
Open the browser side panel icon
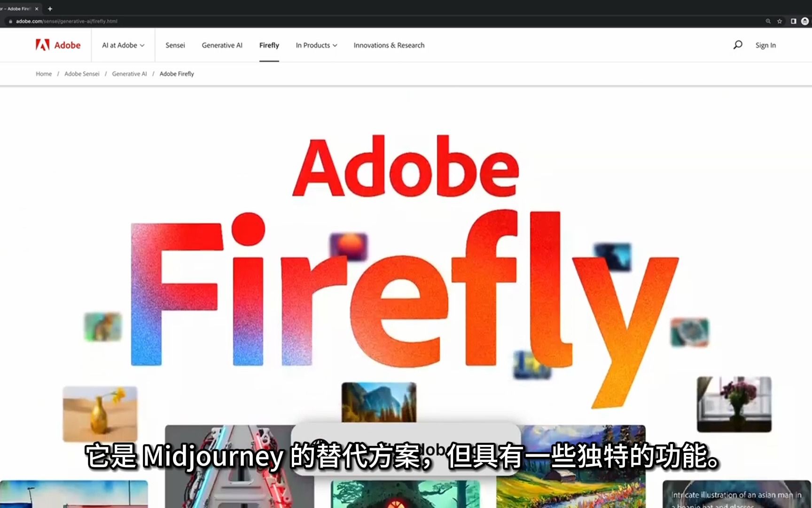[793, 21]
